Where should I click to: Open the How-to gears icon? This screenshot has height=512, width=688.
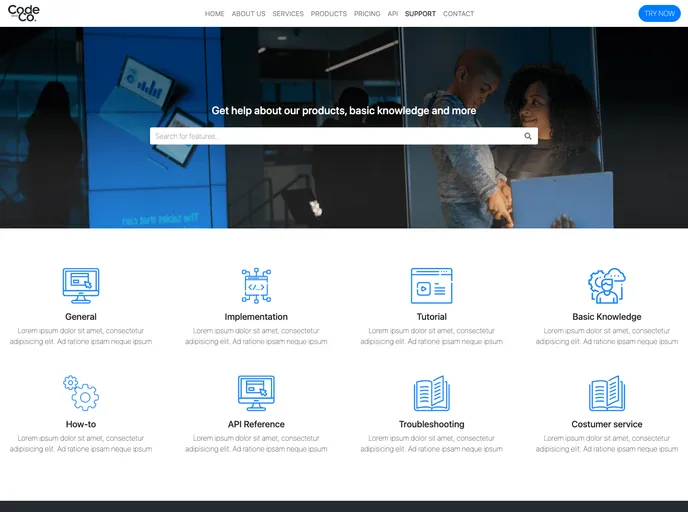81,393
